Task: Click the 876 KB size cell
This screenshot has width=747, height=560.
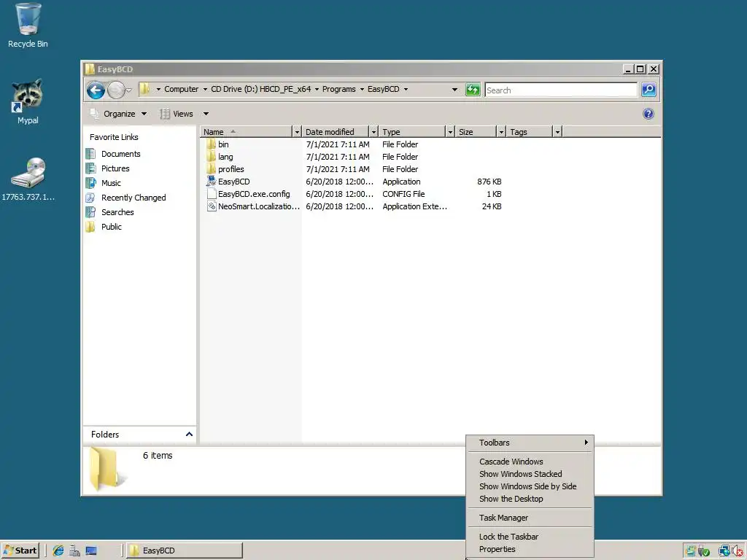Action: 489,182
